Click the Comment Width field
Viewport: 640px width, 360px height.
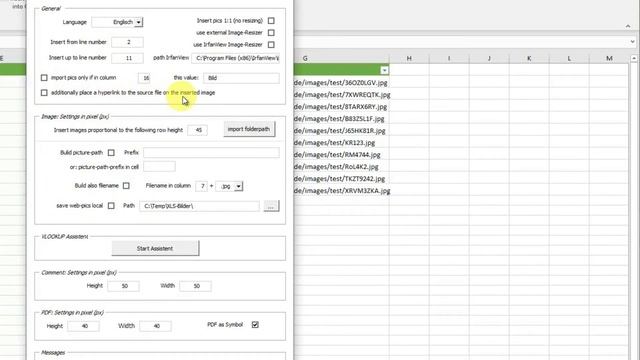[196, 286]
